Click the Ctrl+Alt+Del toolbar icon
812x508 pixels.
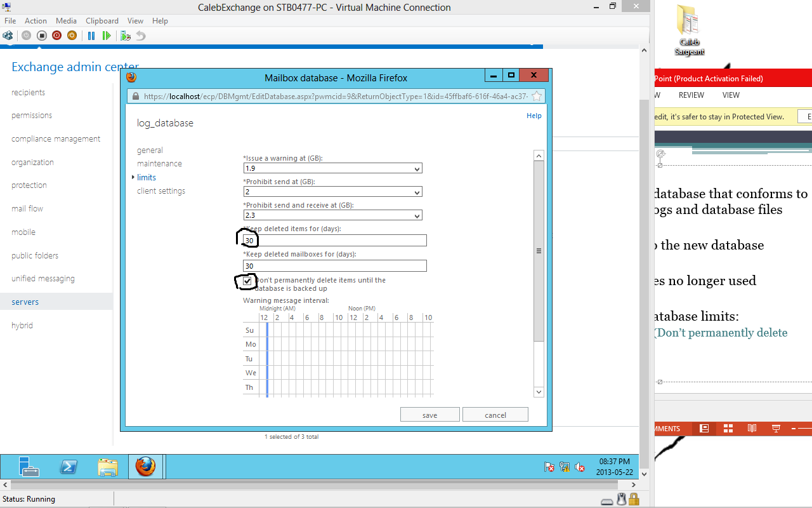coord(8,36)
